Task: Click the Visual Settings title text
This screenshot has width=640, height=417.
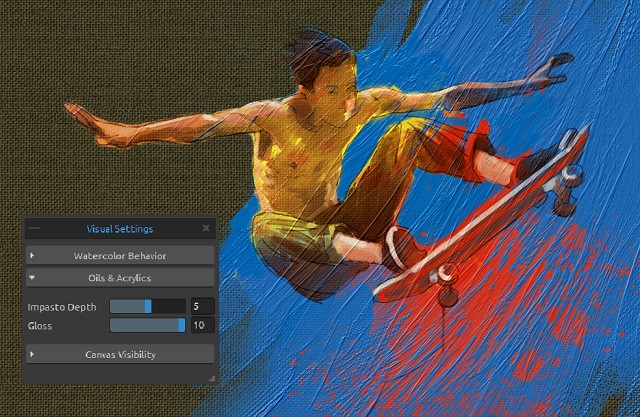Action: (x=120, y=229)
